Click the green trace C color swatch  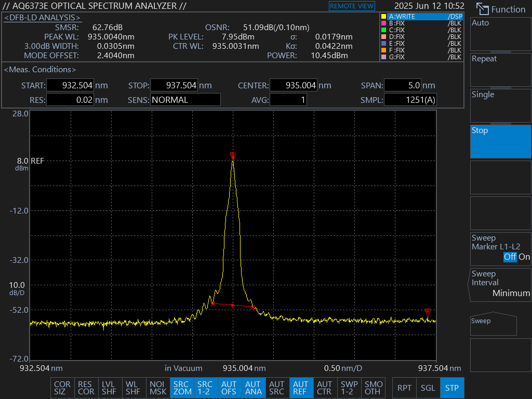coord(383,30)
